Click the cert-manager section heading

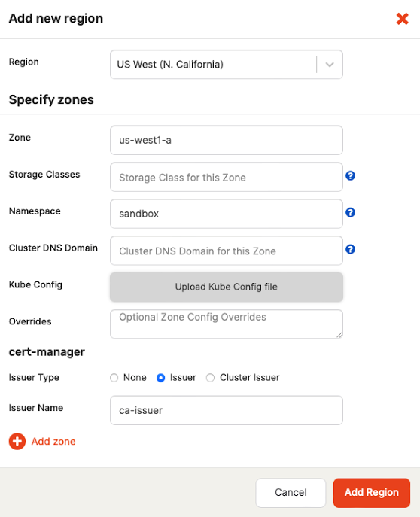(x=47, y=352)
